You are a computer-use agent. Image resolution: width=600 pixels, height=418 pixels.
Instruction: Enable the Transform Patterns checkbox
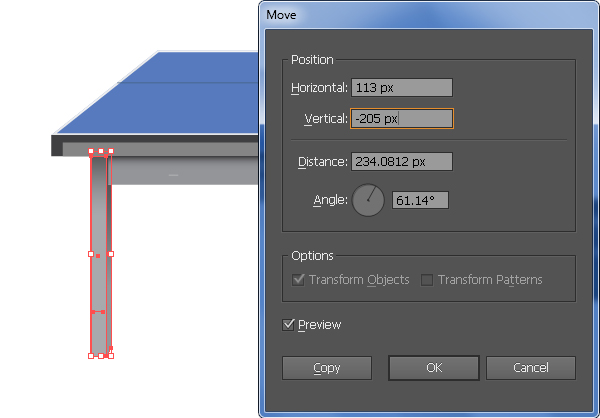tap(427, 280)
